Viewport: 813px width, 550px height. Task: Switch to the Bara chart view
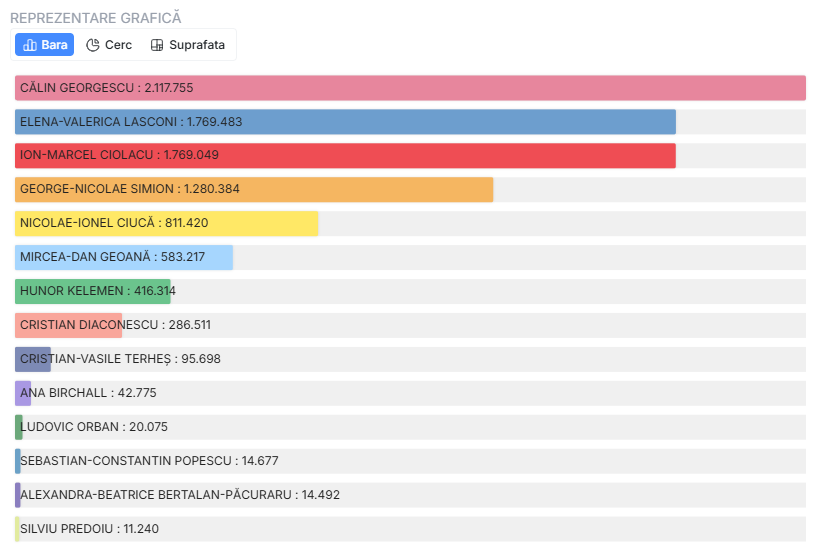tap(45, 45)
